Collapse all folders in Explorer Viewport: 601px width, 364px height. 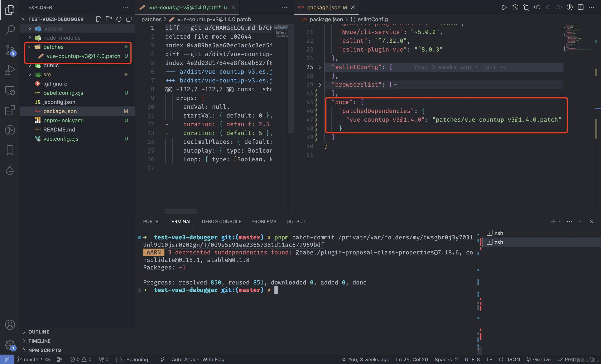coord(129,19)
